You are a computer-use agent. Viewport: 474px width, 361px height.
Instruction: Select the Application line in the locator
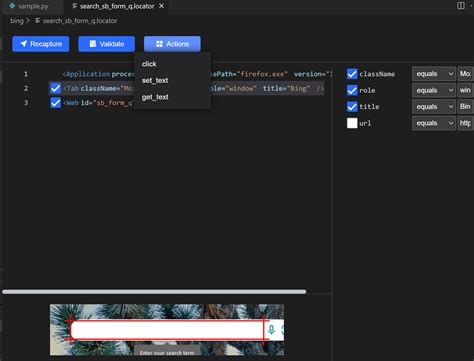click(x=197, y=74)
